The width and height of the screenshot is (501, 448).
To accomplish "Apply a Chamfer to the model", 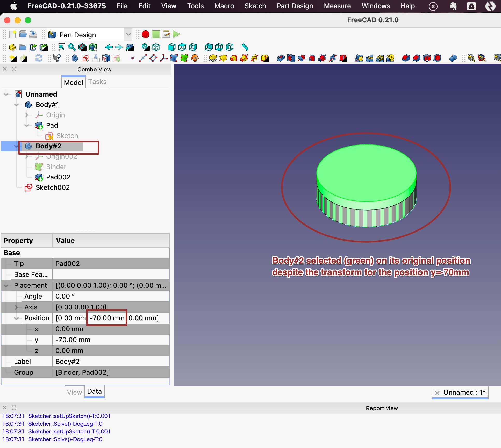I will pyautogui.click(x=416, y=58).
